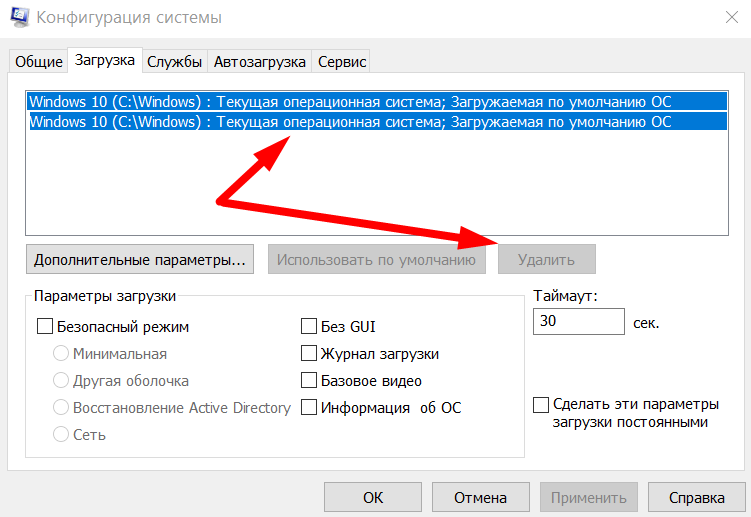Toggle the Информация об ОС checkbox

[x=309, y=408]
